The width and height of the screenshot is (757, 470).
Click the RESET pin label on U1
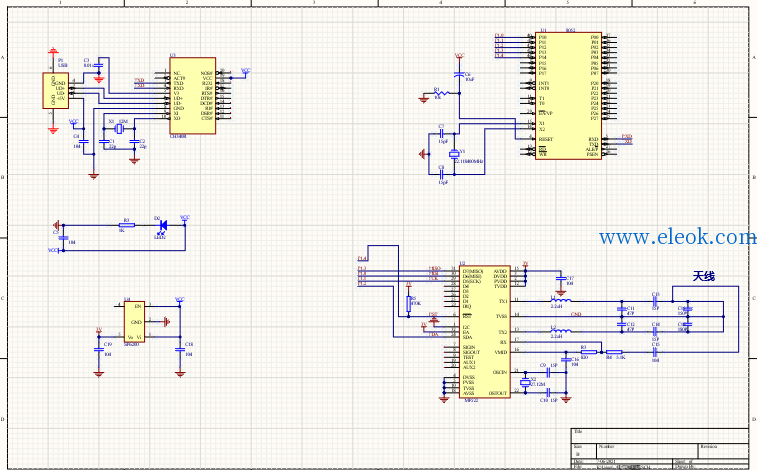pos(546,139)
